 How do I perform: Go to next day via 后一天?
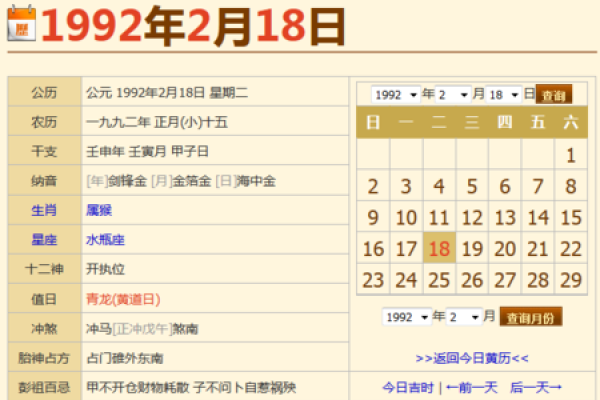point(536,387)
